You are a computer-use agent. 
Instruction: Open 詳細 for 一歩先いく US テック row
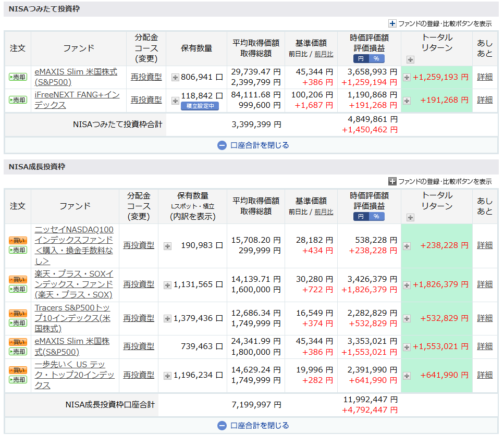point(485,375)
